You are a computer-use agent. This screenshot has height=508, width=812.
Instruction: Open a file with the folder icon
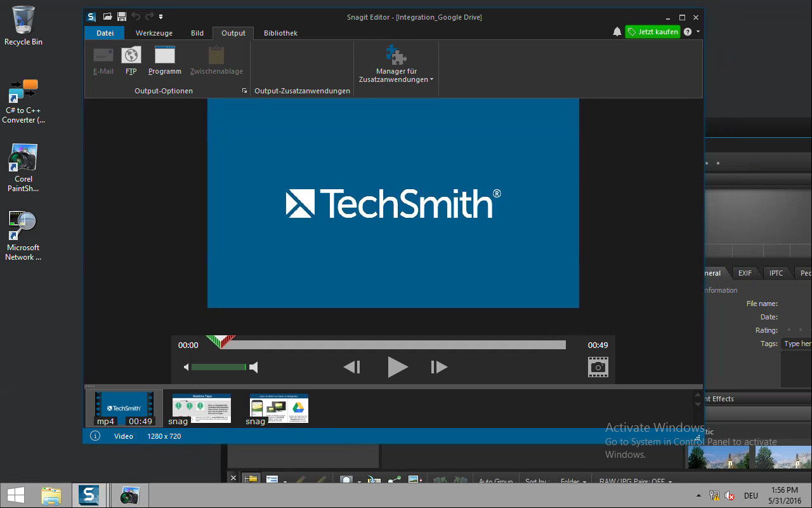click(108, 17)
